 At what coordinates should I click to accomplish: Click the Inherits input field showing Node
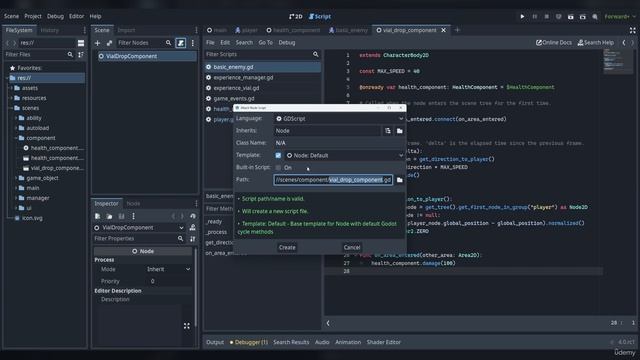[327, 131]
